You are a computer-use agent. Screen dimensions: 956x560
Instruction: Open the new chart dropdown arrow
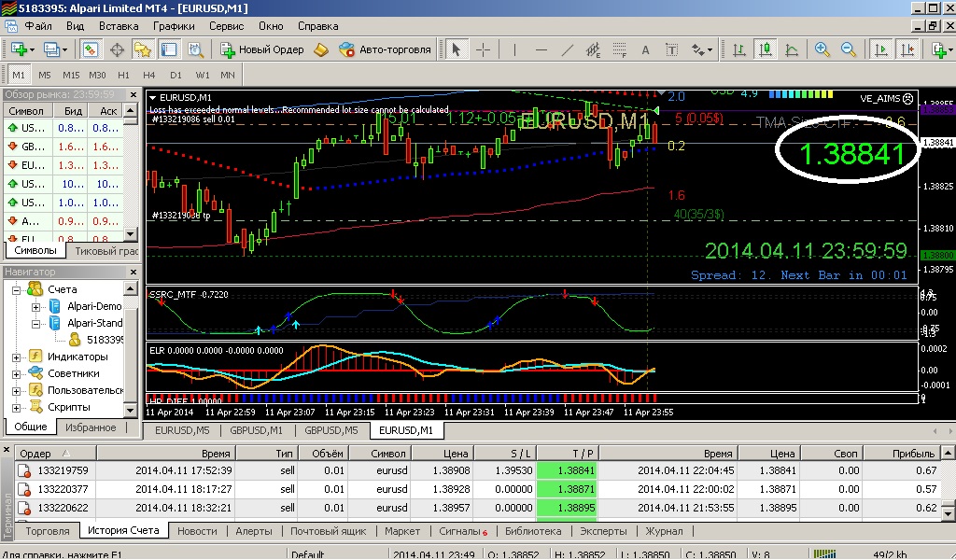32,50
